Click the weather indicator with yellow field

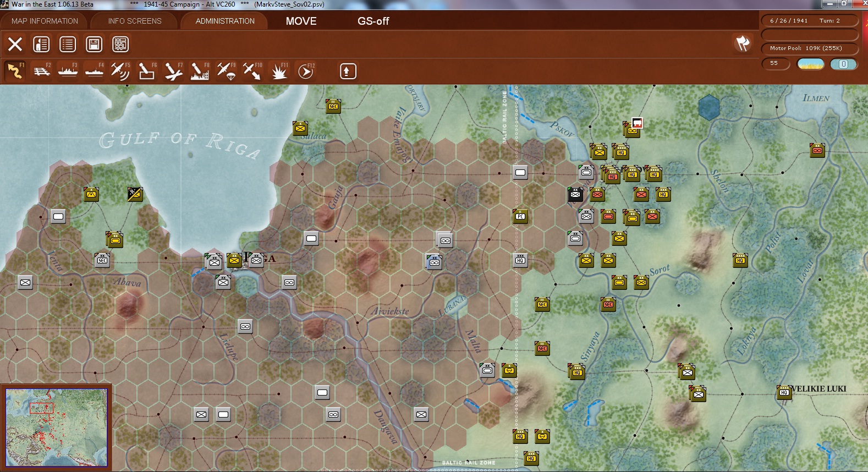811,64
